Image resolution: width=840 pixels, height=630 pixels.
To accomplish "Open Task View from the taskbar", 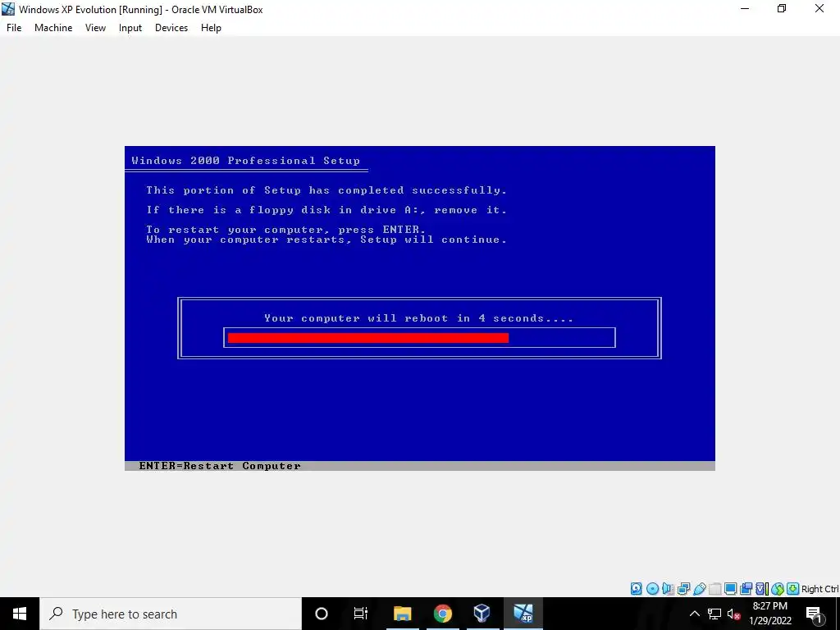I will [361, 614].
